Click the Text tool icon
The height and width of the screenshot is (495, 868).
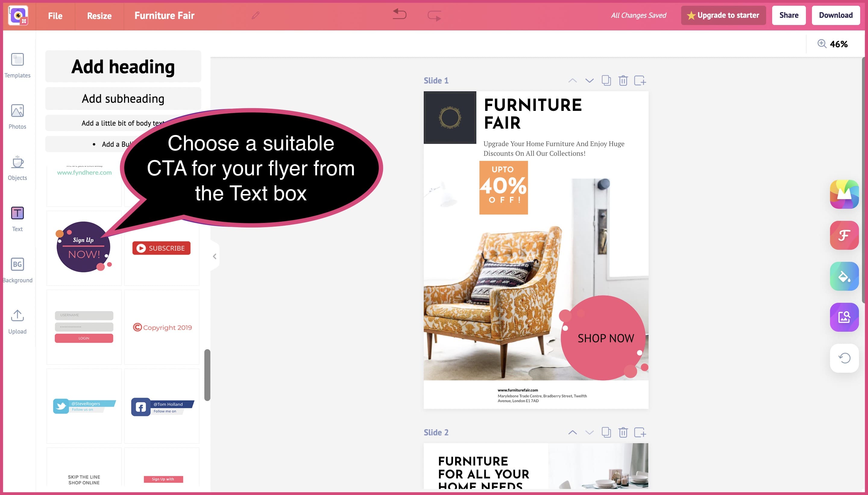tap(17, 213)
